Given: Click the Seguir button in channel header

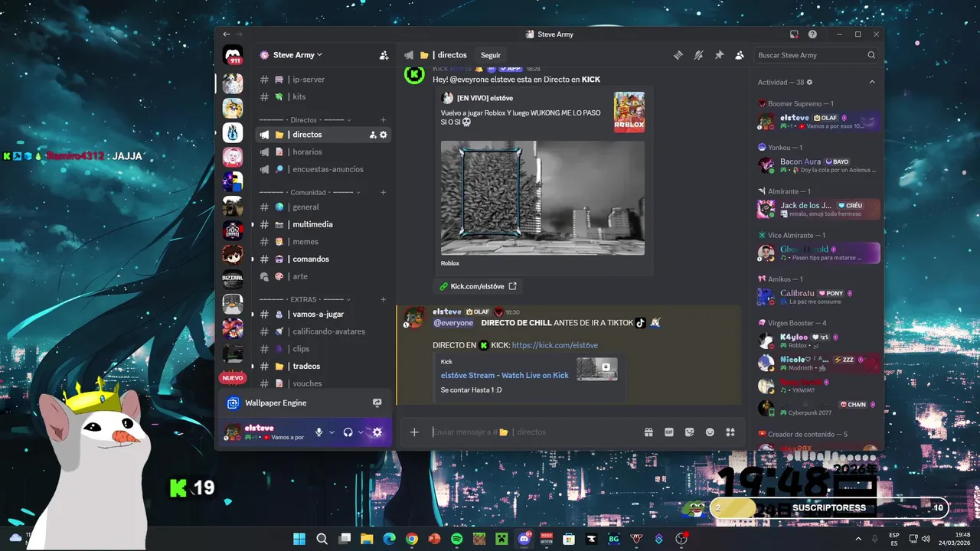Looking at the screenshot, I should click(x=491, y=55).
